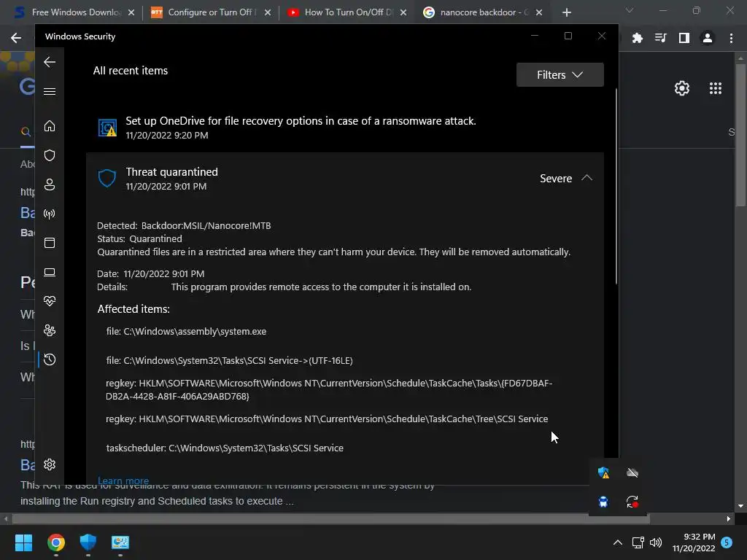747x560 pixels.
Task: Open Windows Security settings gear
Action: point(50,464)
